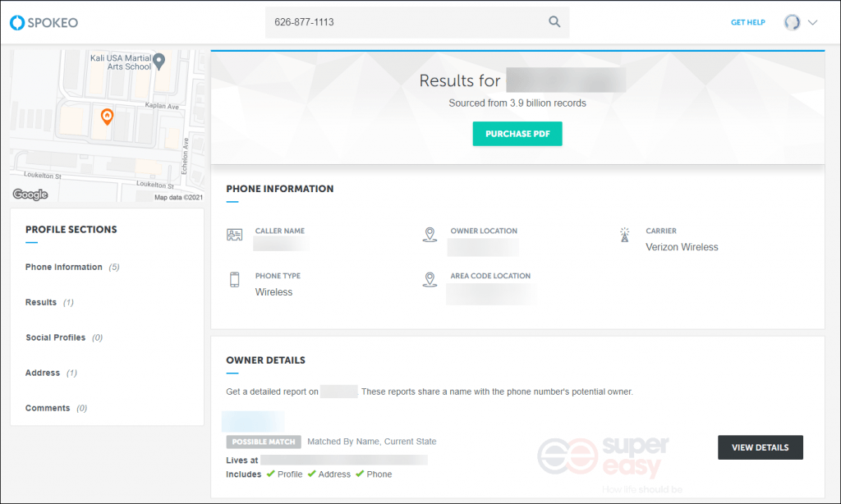
Task: Click the OWNER DETAILS heading
Action: 265,360
